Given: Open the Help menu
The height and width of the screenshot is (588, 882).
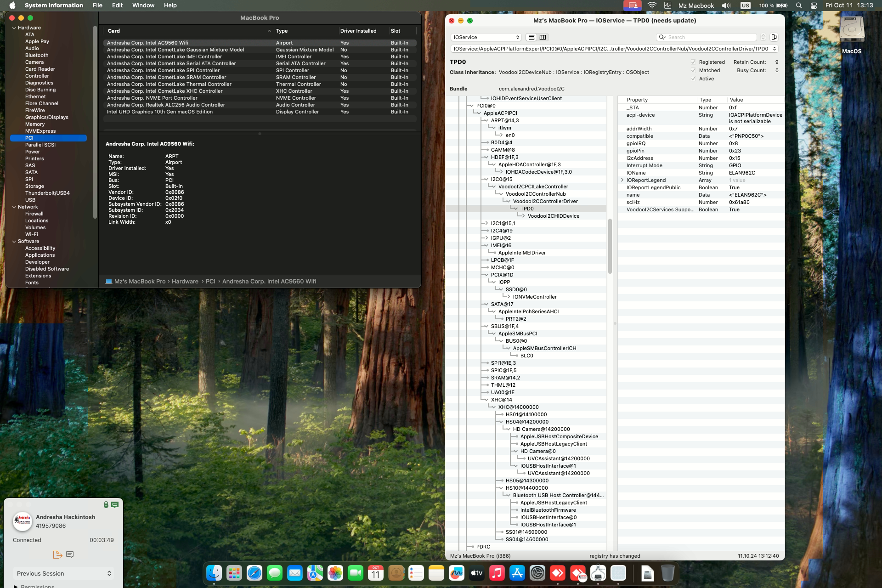Looking at the screenshot, I should 170,6.
